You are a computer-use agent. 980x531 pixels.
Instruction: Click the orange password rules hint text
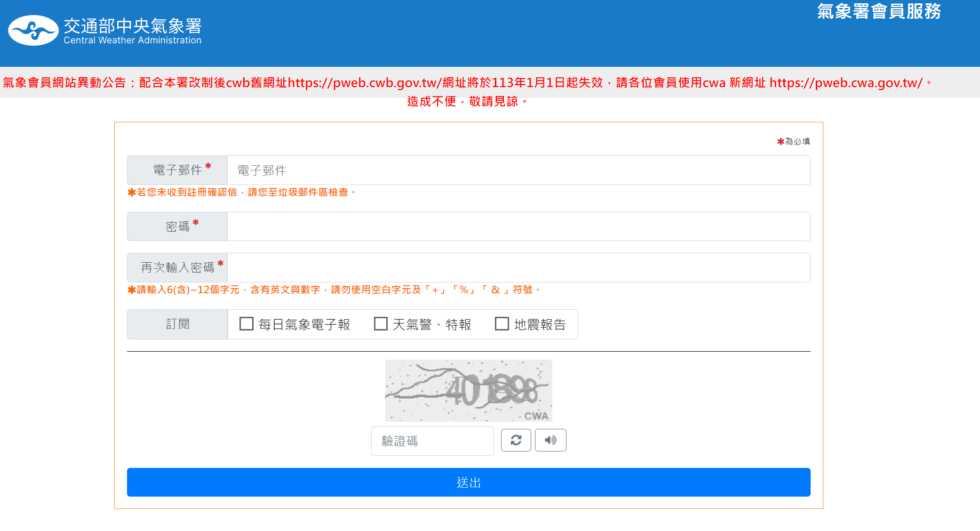(334, 290)
